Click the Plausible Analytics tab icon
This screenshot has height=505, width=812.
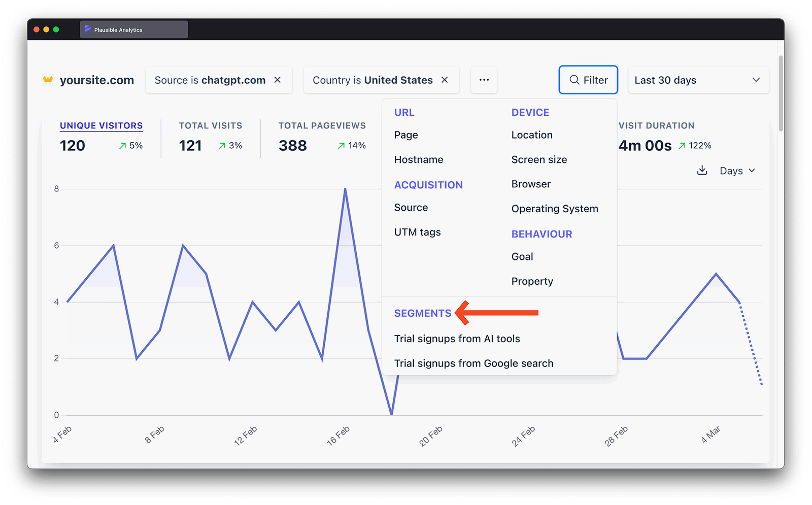click(x=88, y=30)
